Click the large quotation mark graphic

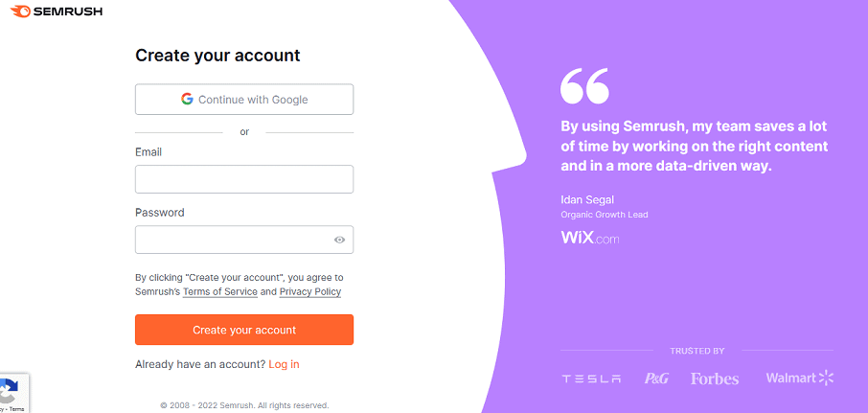pos(584,86)
